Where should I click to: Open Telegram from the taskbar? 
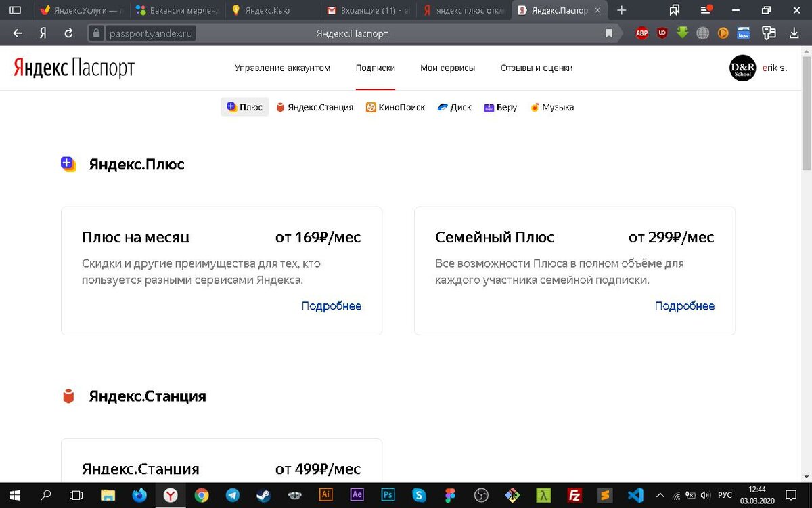coord(232,494)
